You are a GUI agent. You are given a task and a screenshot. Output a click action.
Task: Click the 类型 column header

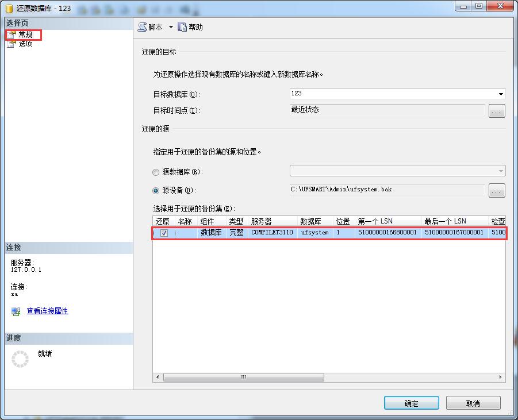click(x=237, y=221)
